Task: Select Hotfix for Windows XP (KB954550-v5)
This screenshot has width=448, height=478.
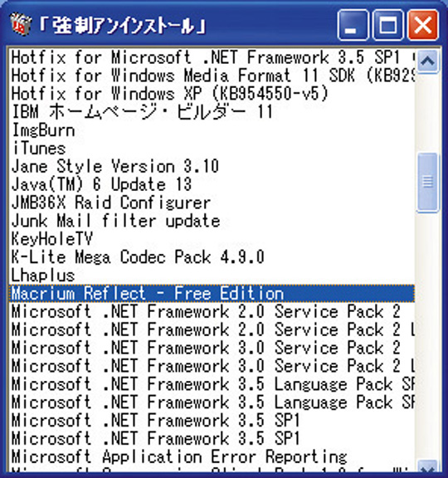Action: [212, 94]
